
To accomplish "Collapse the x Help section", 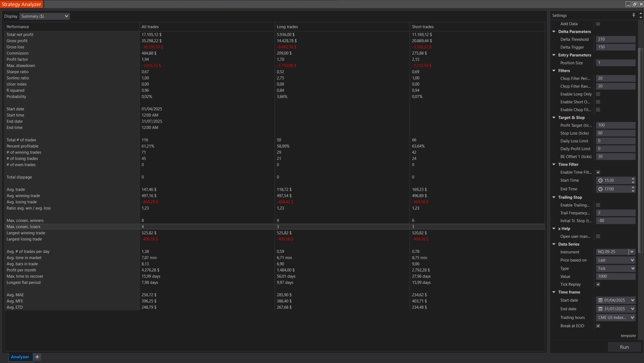I will point(554,229).
